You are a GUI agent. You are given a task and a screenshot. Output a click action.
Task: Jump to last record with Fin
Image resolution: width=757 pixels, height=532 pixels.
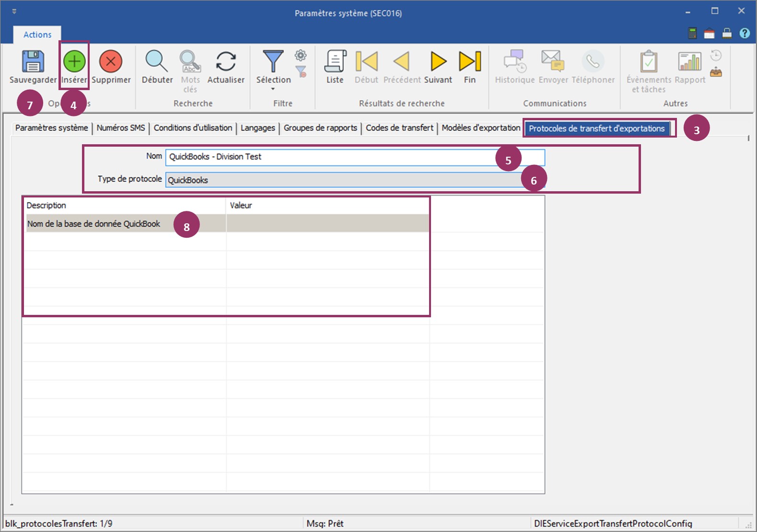pyautogui.click(x=470, y=61)
